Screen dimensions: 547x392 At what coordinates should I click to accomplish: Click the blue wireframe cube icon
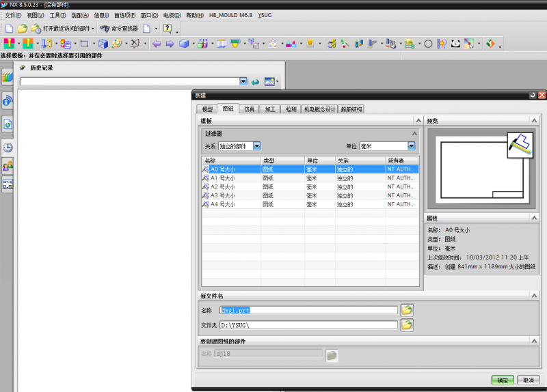[x=103, y=44]
